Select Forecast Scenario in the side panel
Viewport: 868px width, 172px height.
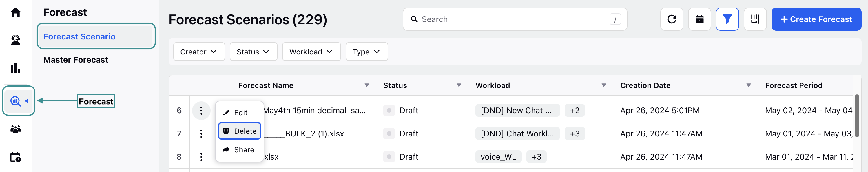96,36
